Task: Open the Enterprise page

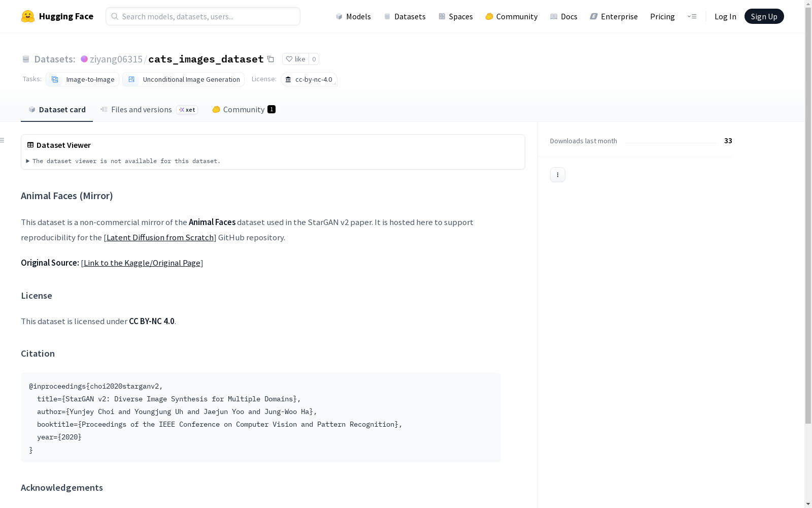Action: coord(614,16)
